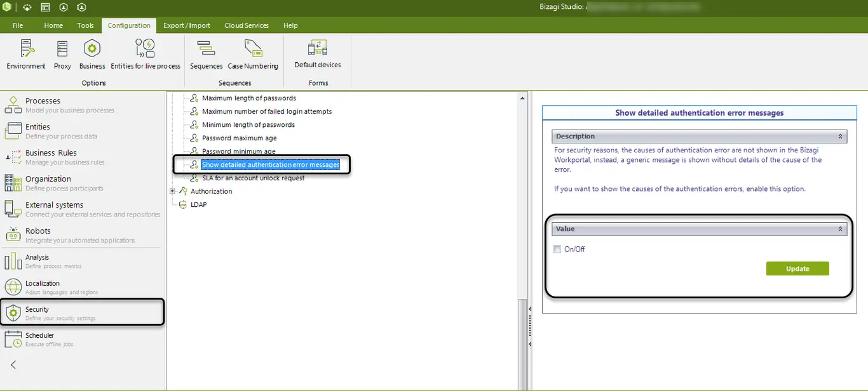The image size is (868, 391).
Task: Expand the Authorization tree node
Action: pyautogui.click(x=172, y=191)
